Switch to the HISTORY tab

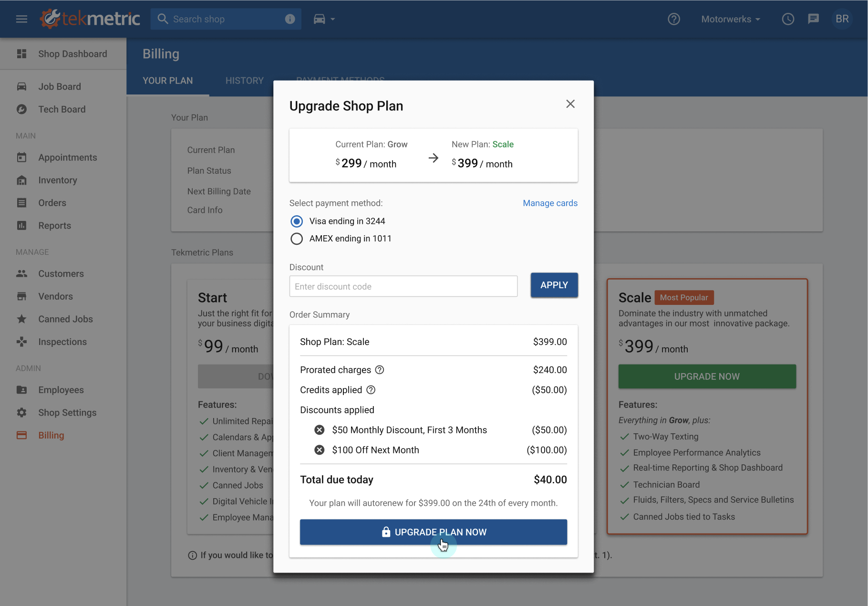click(245, 81)
